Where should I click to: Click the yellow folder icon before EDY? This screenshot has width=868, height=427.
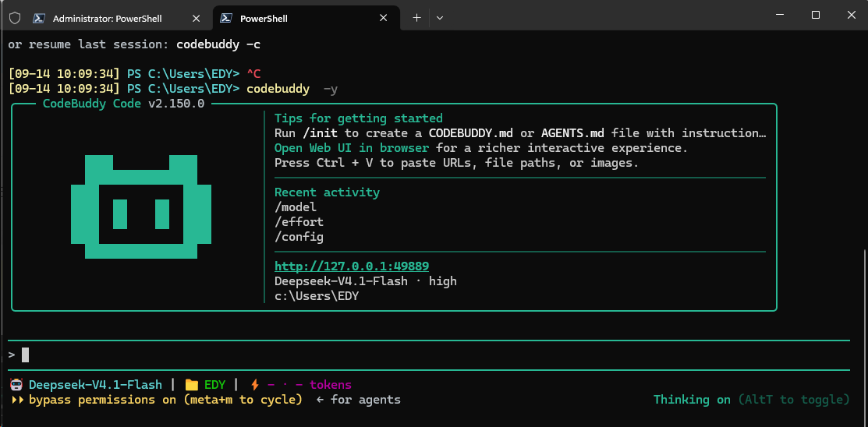(192, 384)
